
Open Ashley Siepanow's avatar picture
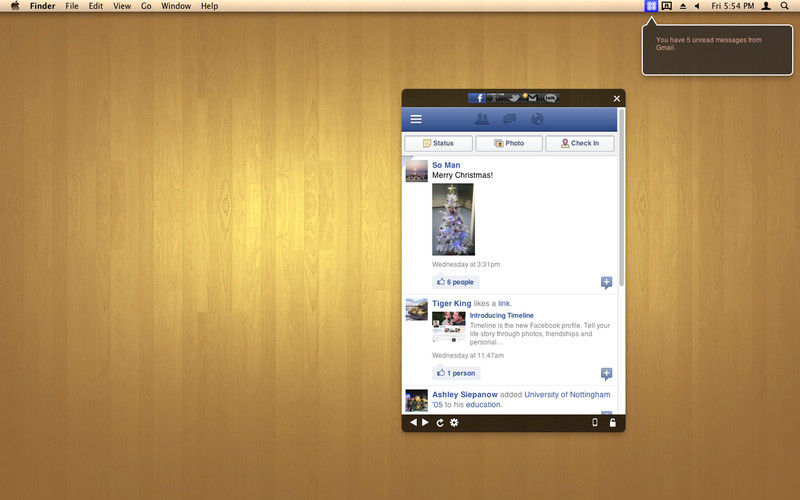tap(416, 401)
